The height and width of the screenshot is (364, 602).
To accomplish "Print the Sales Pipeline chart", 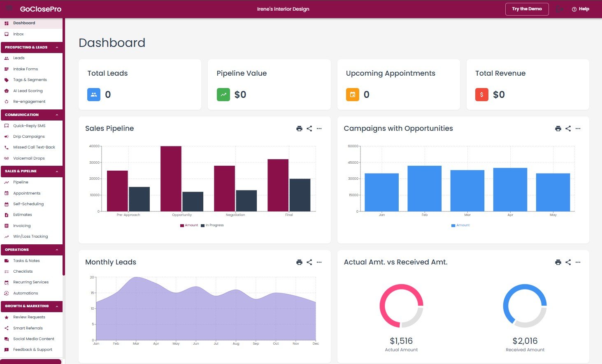I will tap(299, 128).
